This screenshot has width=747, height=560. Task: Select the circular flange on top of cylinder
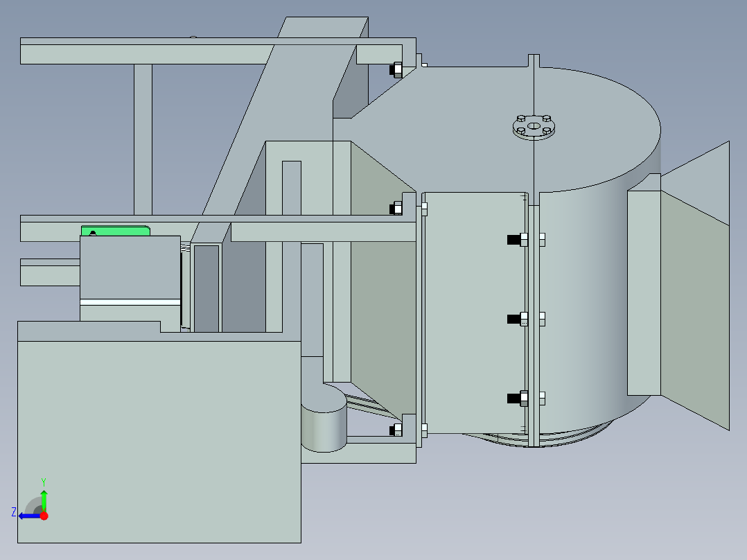[x=534, y=128]
